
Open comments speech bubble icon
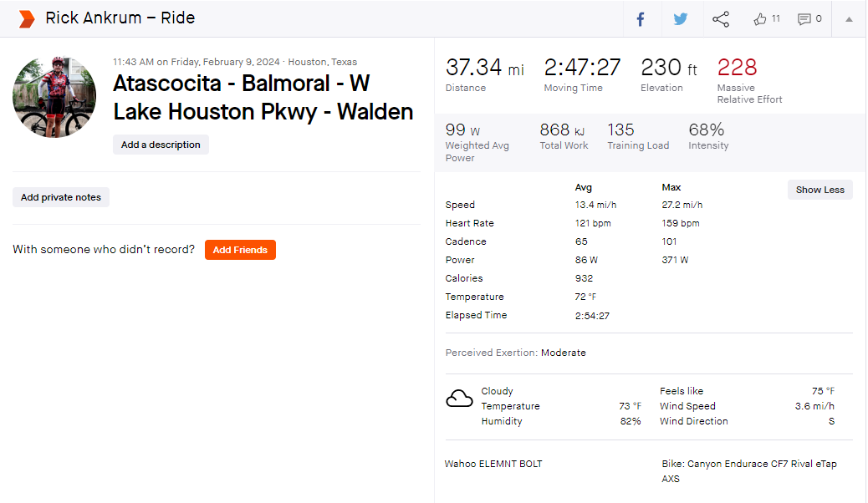coord(804,19)
